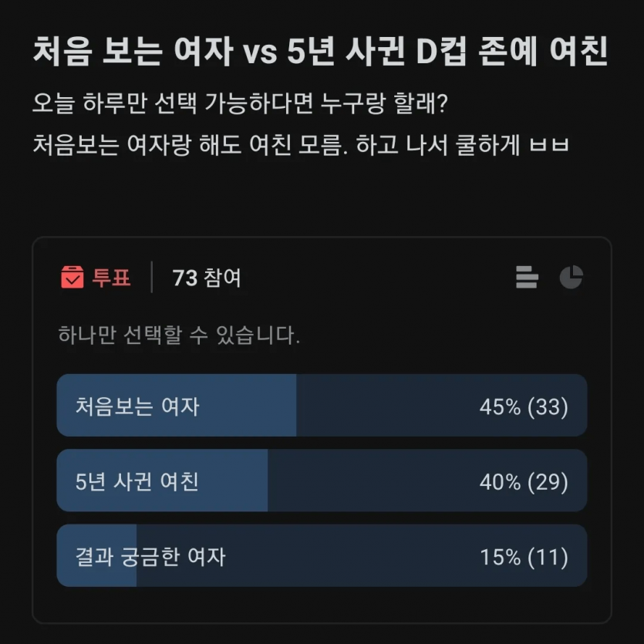Viewport: 644px width, 644px height.
Task: Click the divider between '투표' and '73 참여'
Action: tap(152, 277)
